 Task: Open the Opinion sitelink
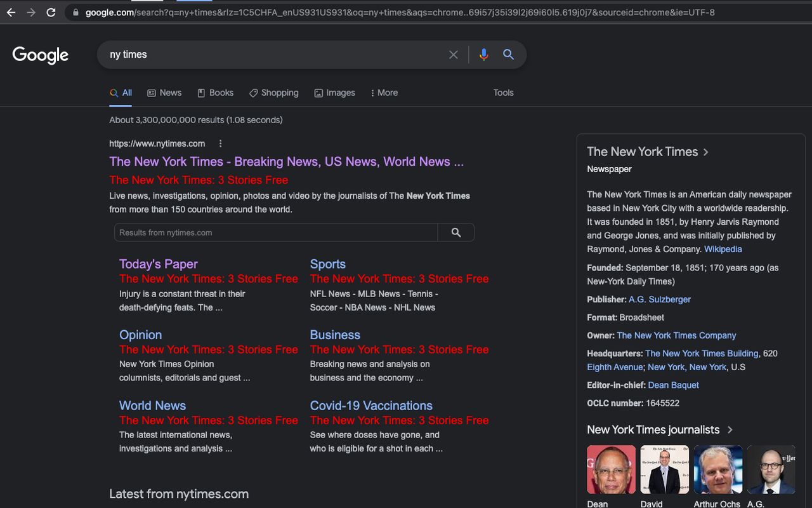coord(140,335)
